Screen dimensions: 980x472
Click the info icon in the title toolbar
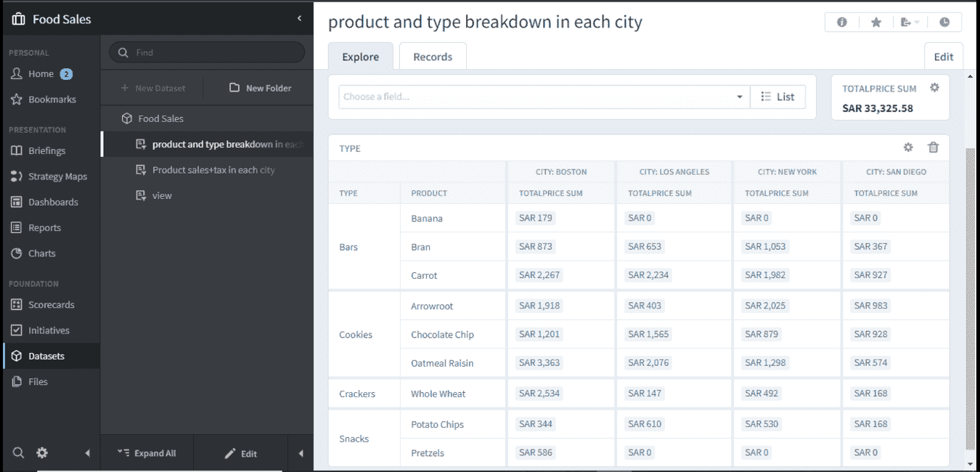tap(842, 23)
